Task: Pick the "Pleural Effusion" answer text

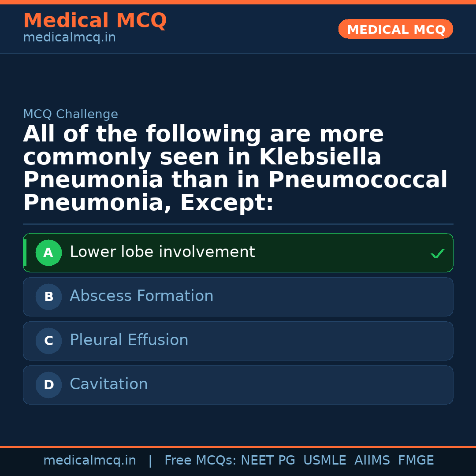Action: 129,340
